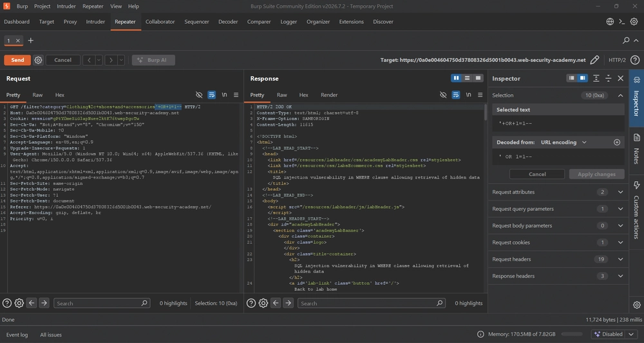Select side-by-side layout for request/response
Screen dimensions: 644x343
(x=457, y=78)
